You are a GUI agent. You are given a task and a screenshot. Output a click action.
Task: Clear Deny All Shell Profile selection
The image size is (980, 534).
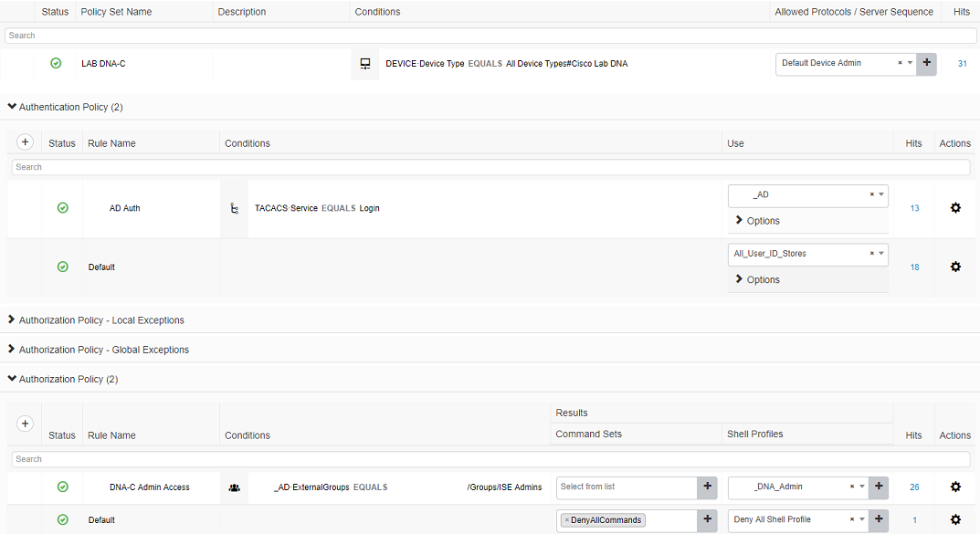pos(852,519)
